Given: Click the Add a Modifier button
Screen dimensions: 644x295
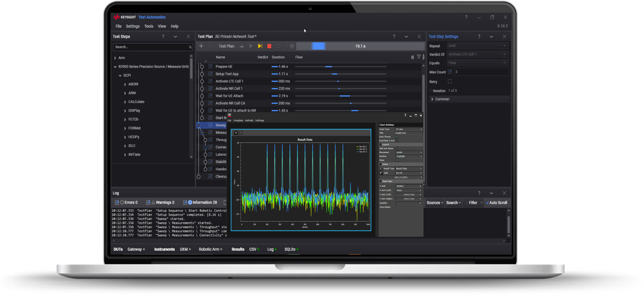Looking at the screenshot, I should (401, 177).
